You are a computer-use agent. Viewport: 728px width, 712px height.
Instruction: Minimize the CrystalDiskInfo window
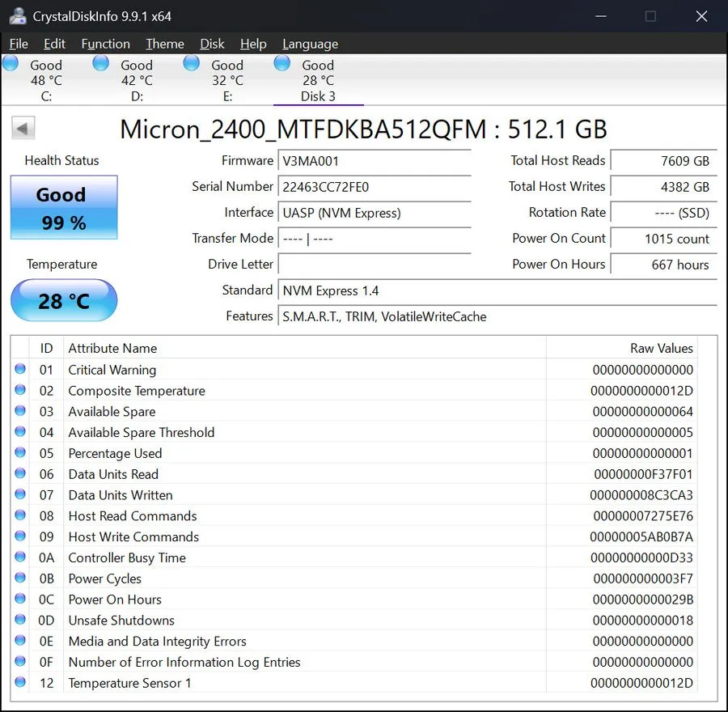601,16
